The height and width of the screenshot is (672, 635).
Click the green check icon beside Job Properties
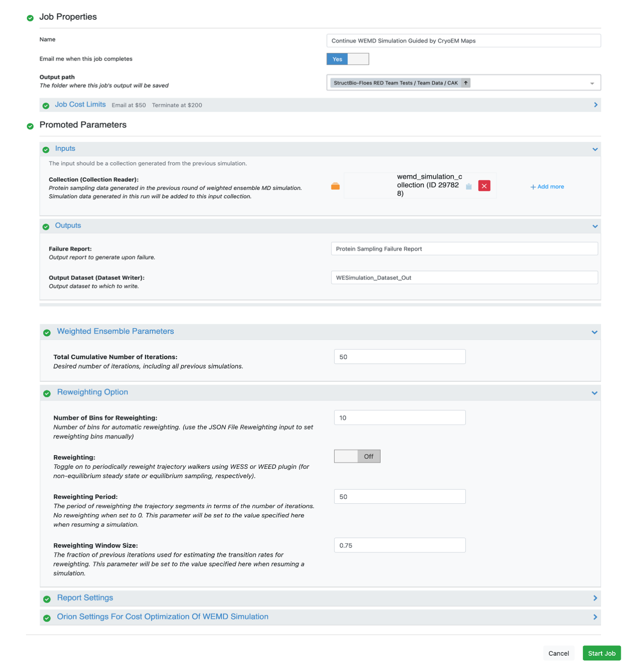tap(30, 18)
